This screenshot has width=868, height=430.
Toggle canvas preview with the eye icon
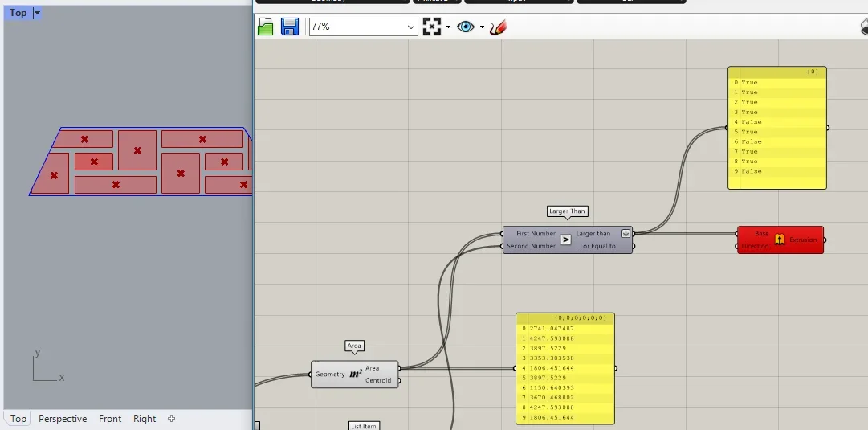click(466, 27)
